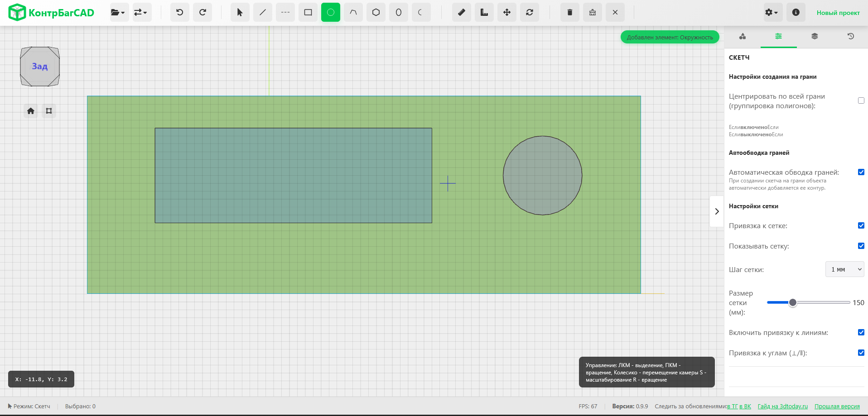868x416 pixels.
Task: Click the trash delete icon
Action: (569, 13)
